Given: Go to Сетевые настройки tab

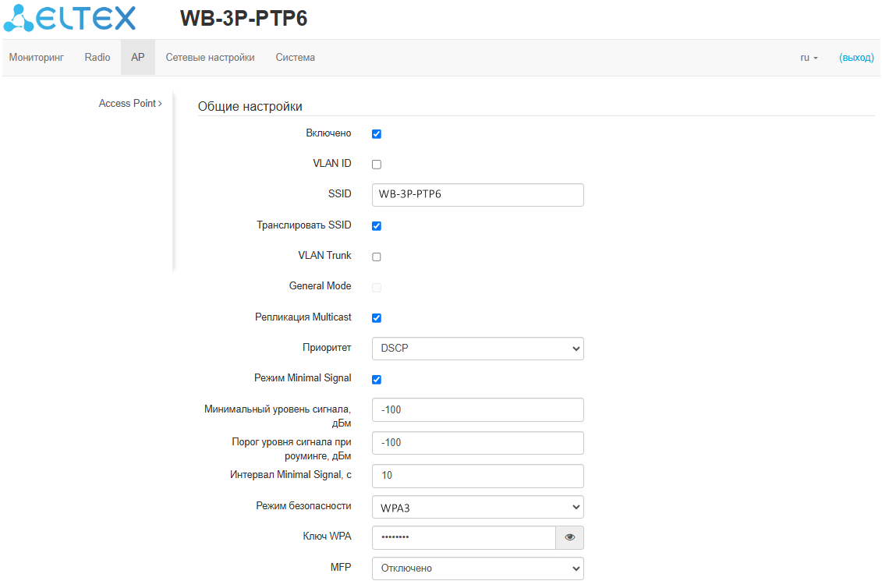Looking at the screenshot, I should coord(210,58).
